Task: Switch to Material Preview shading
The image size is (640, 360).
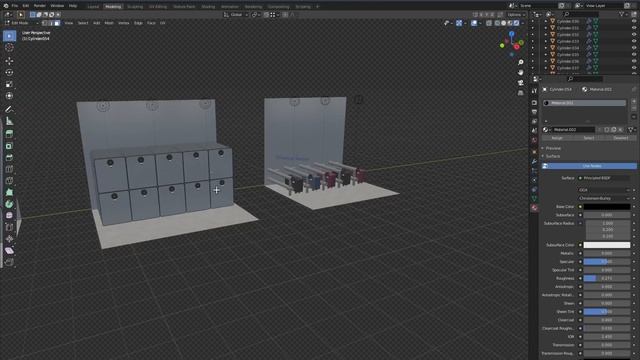Action: coord(510,23)
